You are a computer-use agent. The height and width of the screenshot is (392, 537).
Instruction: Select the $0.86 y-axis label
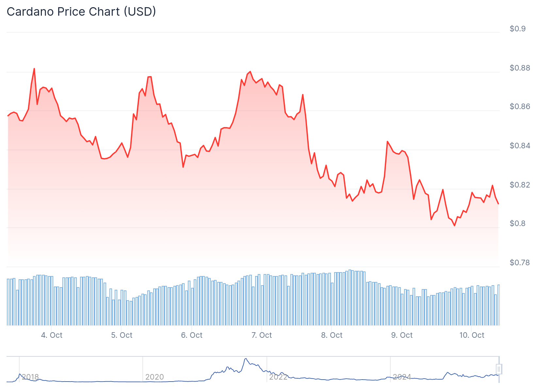pos(520,106)
